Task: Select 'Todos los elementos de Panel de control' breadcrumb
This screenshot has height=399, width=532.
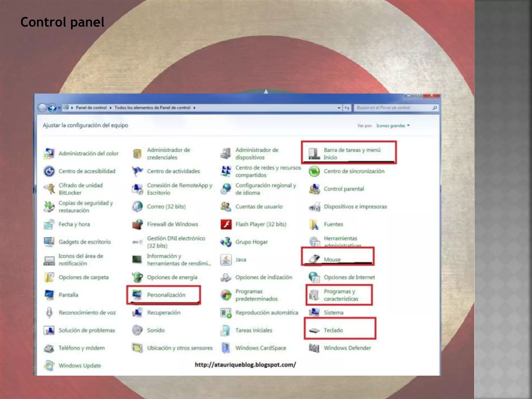Action: (152, 108)
